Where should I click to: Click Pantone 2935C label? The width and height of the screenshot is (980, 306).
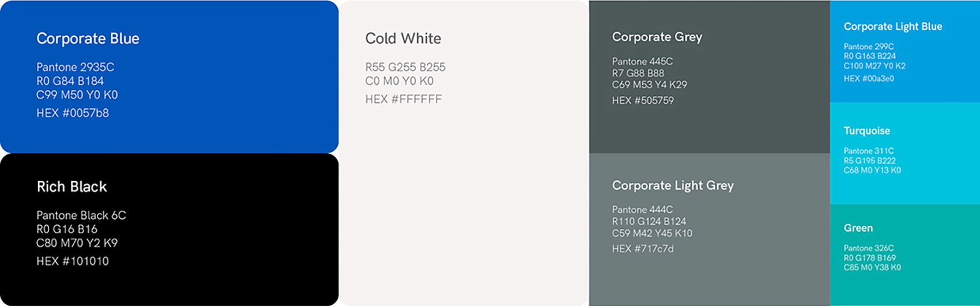(75, 67)
